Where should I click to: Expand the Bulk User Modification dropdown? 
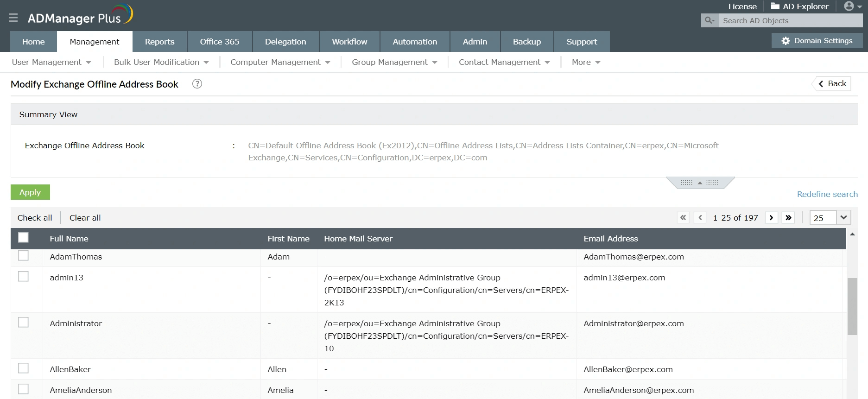(161, 62)
